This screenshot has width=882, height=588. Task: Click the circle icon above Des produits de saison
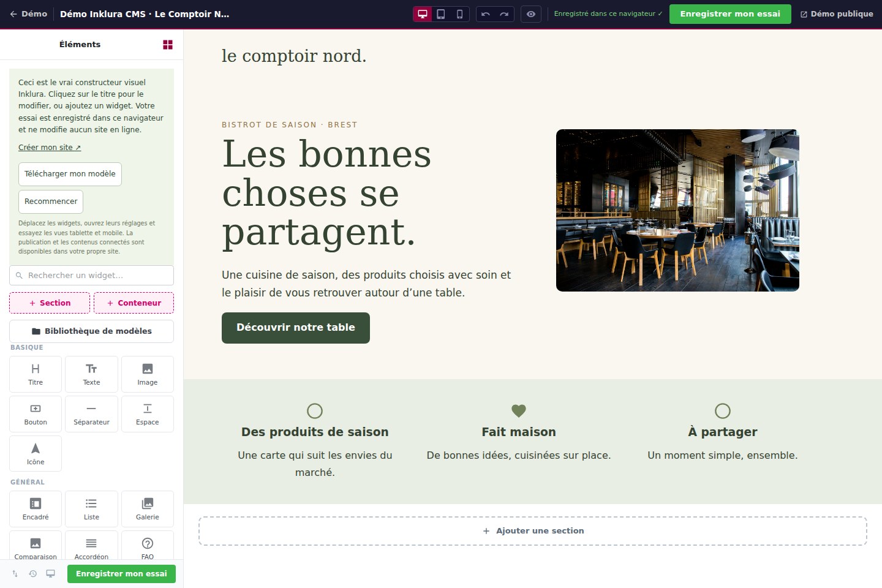tap(315, 411)
